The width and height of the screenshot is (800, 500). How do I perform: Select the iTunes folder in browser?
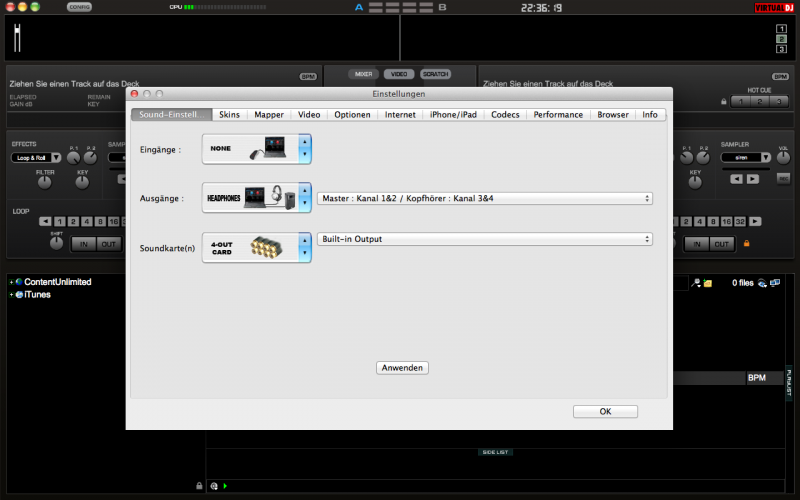pos(37,295)
